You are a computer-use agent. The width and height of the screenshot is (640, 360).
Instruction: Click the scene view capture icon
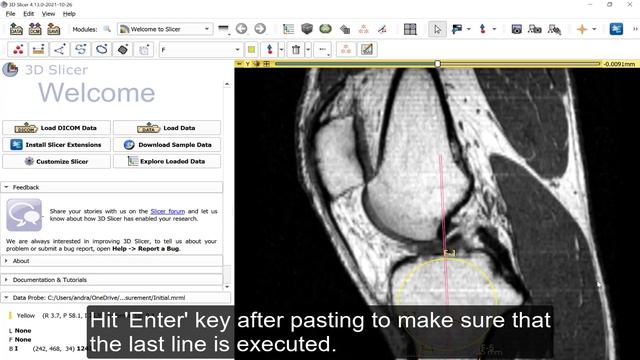[535, 29]
